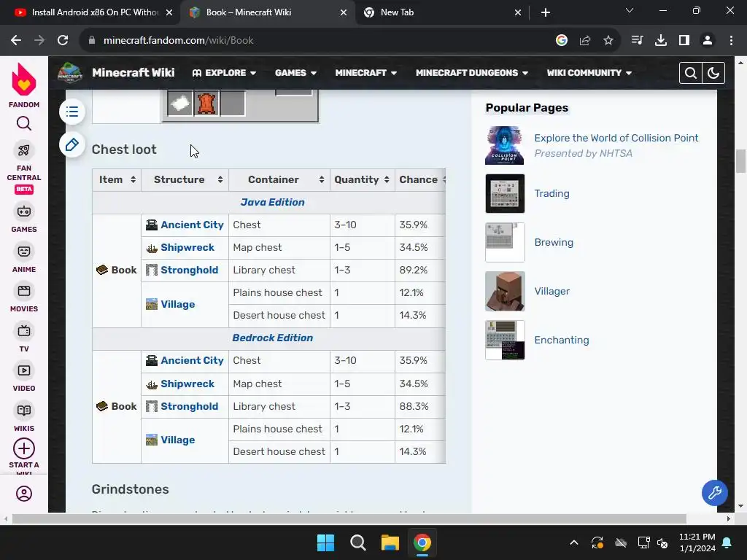Open Ancient City link under Java Edition
The width and height of the screenshot is (747, 560).
tap(192, 225)
